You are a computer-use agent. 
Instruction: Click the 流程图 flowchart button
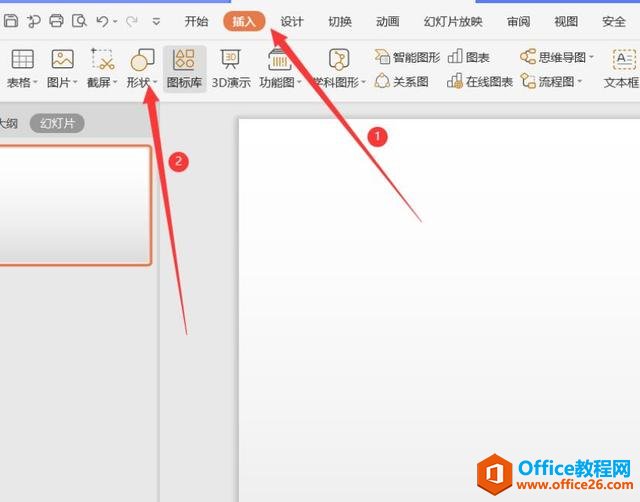(547, 81)
